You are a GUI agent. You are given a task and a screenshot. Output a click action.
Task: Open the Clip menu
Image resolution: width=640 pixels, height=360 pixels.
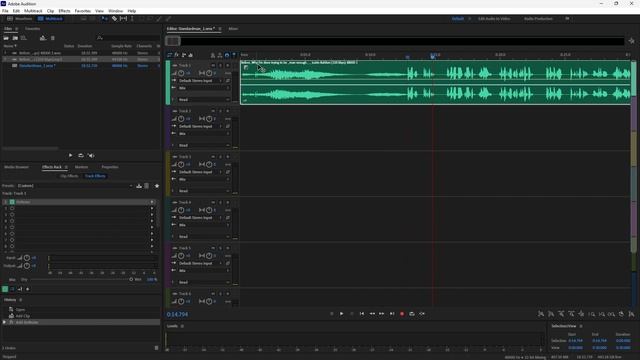click(x=50, y=11)
